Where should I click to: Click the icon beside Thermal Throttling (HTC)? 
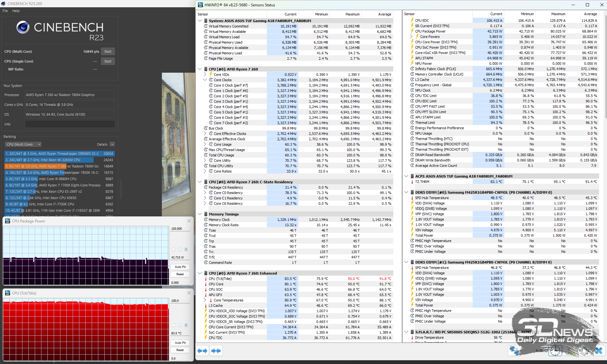point(412,139)
